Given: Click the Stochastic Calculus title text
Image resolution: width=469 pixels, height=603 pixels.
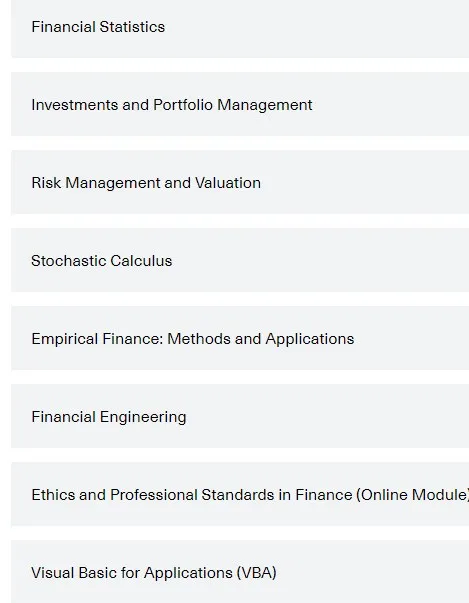Looking at the screenshot, I should tap(101, 261).
